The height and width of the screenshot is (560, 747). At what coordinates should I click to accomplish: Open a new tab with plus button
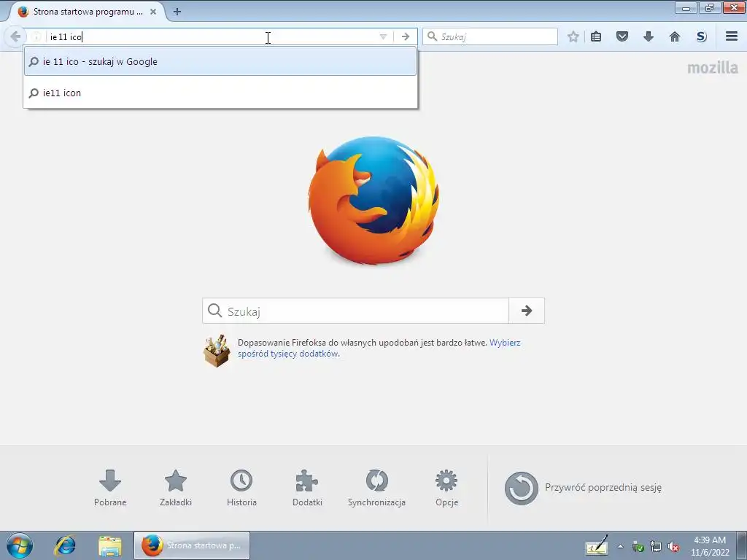click(x=177, y=12)
